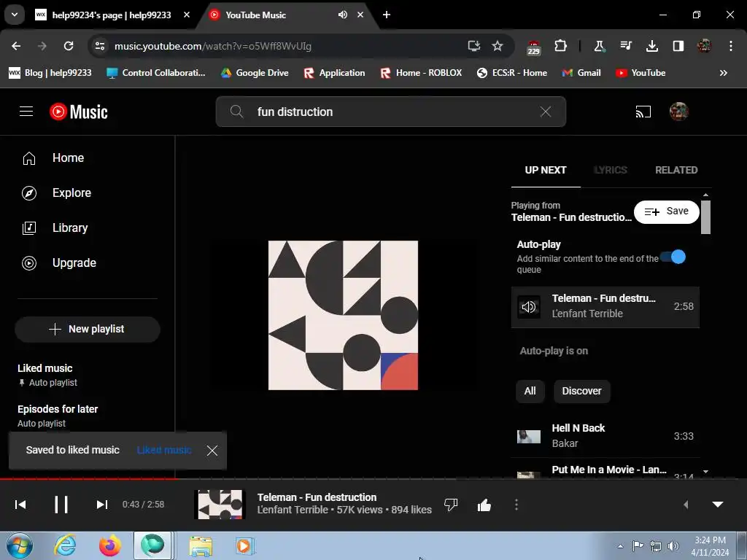Click queue scrollbar up arrow

tap(705, 195)
